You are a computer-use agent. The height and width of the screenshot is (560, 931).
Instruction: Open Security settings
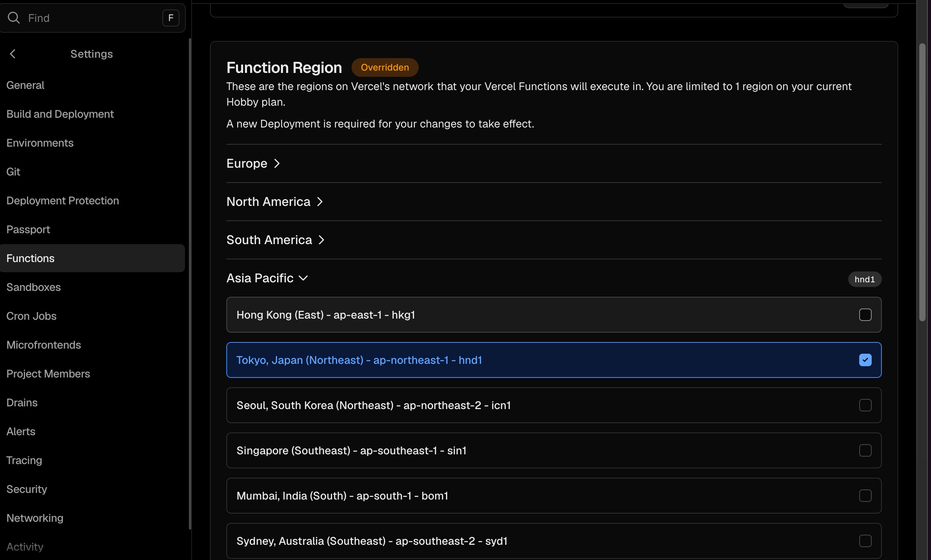(27, 489)
